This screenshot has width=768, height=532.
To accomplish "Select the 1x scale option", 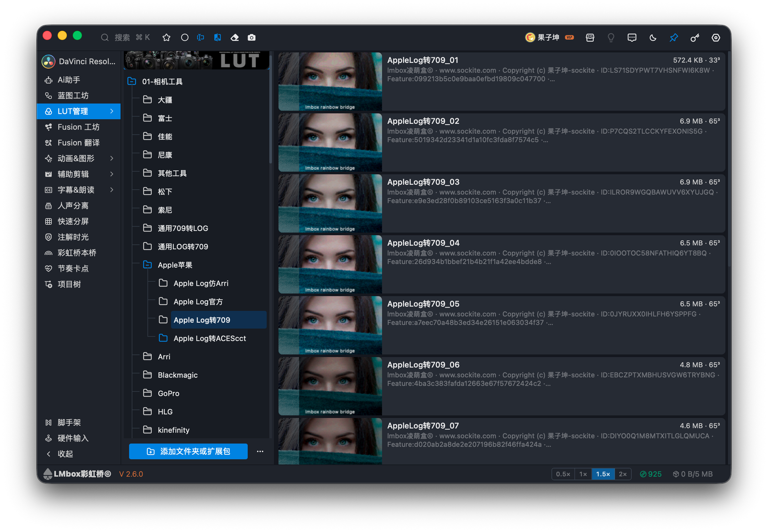I will (583, 474).
